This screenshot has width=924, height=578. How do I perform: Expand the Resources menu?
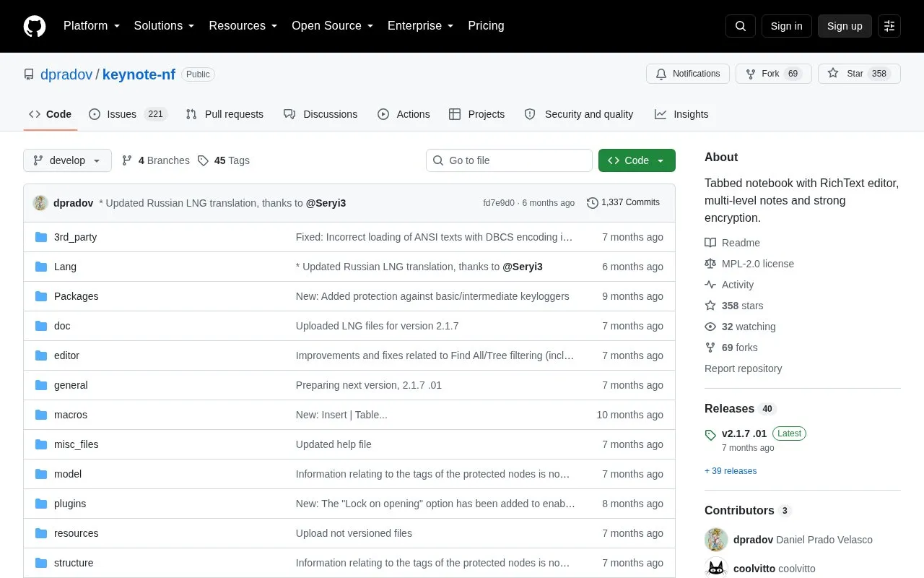243,26
